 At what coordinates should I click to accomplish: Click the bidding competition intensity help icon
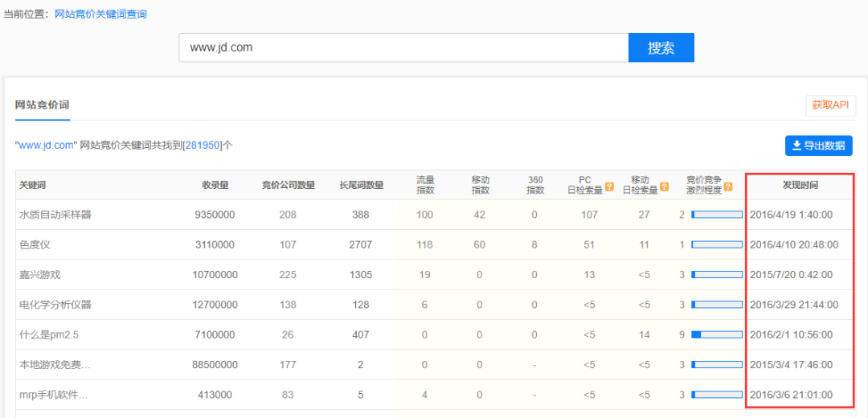tap(728, 186)
